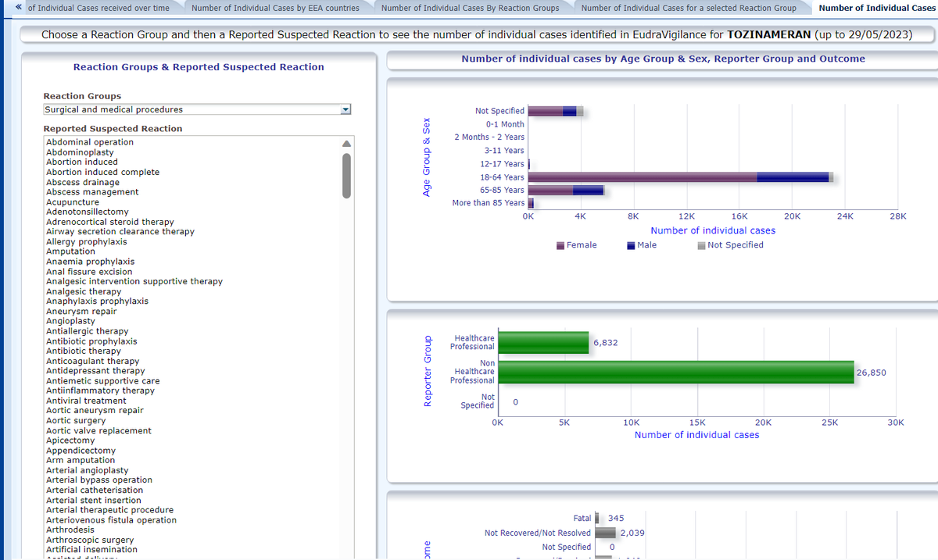Open the selected Reaction Group cases tab

click(x=689, y=8)
